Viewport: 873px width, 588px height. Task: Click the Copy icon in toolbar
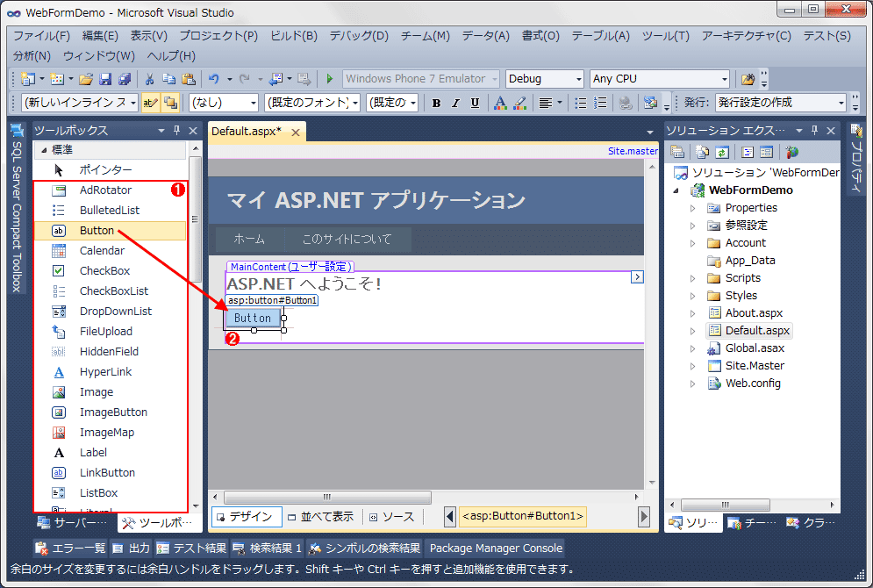tap(168, 79)
